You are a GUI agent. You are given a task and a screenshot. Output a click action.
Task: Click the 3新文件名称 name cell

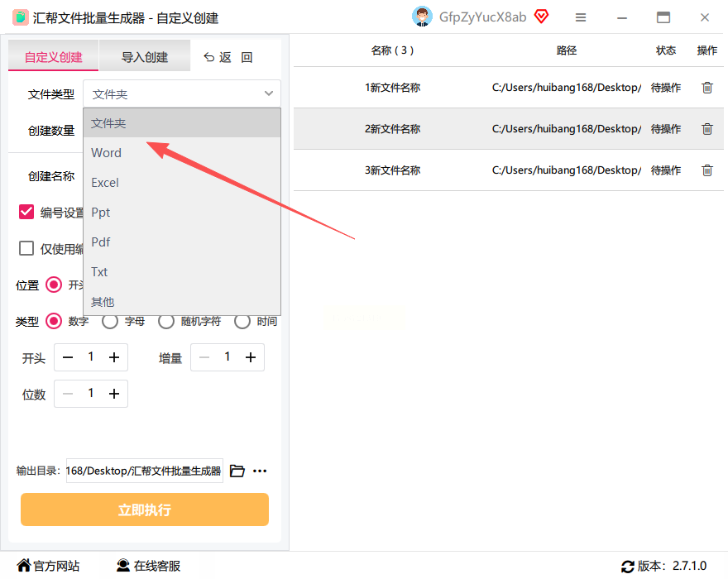pos(392,170)
